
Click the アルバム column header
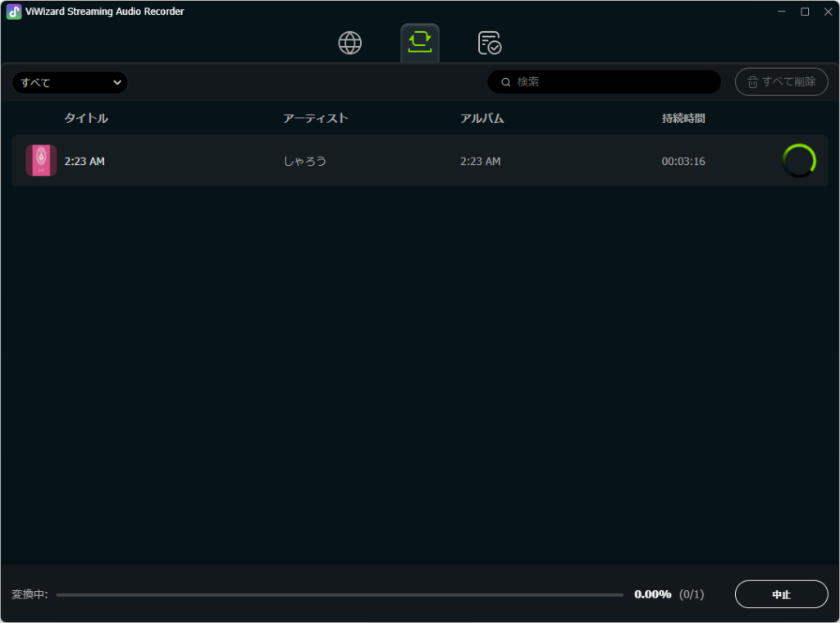tap(482, 118)
